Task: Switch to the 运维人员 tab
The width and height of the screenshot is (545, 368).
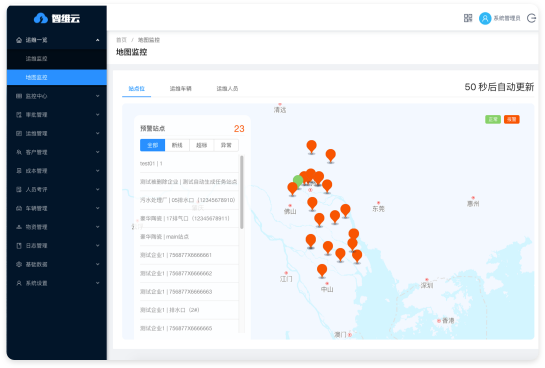Action: [227, 89]
